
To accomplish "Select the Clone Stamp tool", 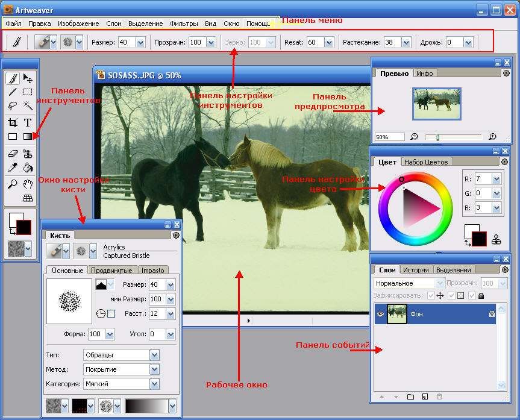I will pos(28,153).
